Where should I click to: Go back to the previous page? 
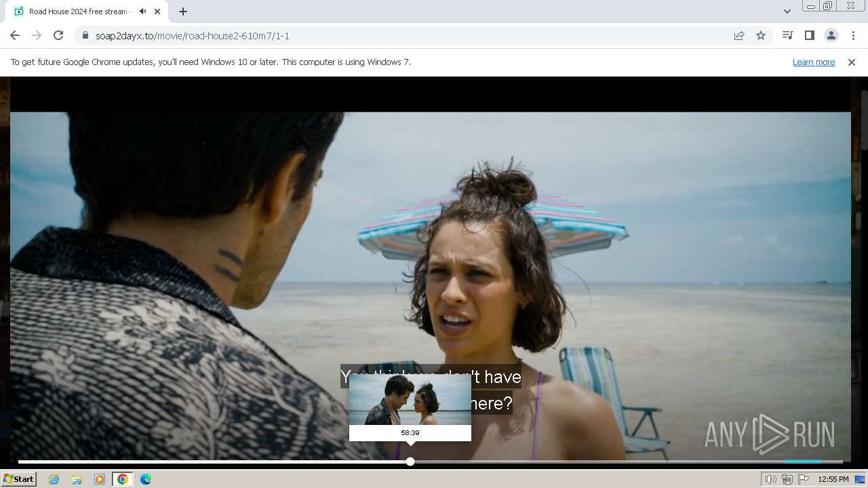[x=15, y=35]
